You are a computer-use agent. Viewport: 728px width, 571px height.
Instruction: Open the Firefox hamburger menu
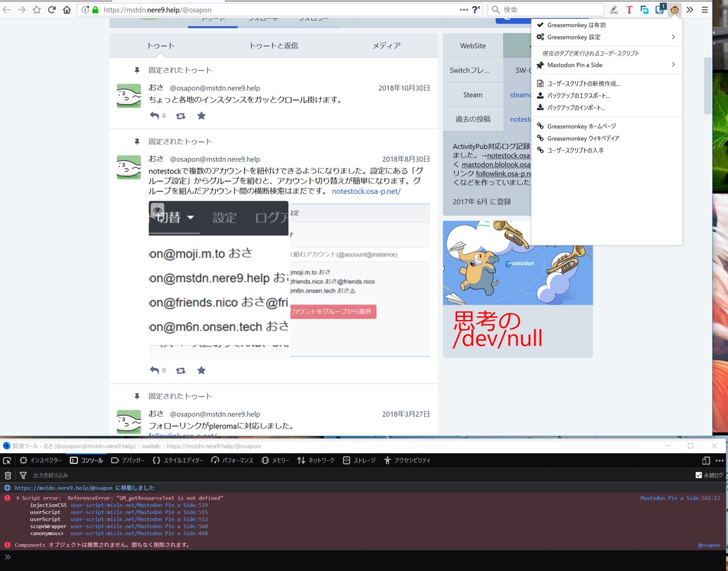point(704,10)
